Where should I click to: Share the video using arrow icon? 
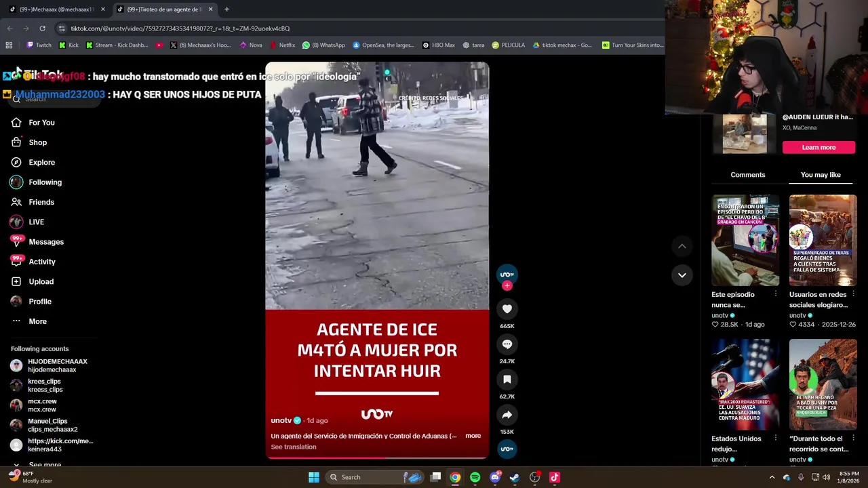(507, 415)
